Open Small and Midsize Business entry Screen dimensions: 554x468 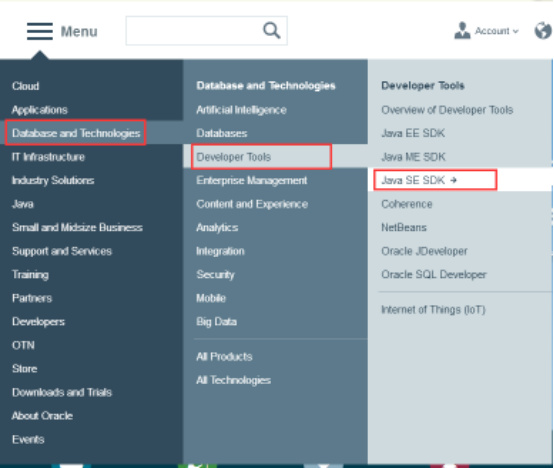77,227
